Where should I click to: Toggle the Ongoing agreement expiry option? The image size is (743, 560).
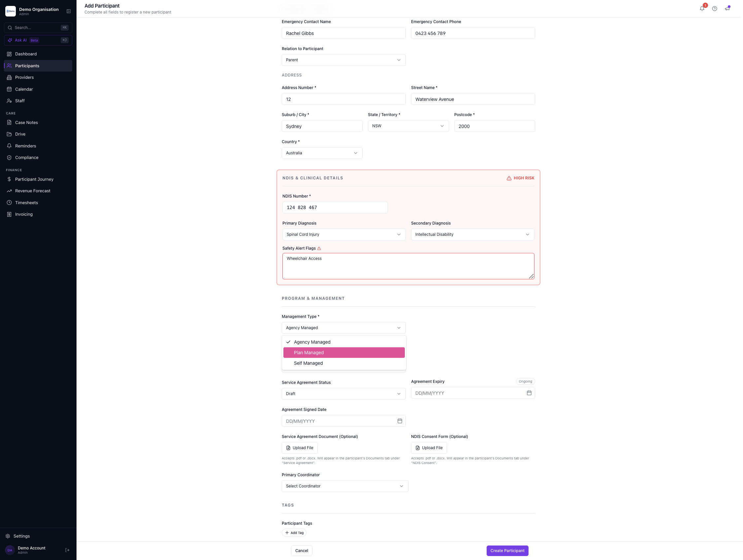tap(525, 381)
